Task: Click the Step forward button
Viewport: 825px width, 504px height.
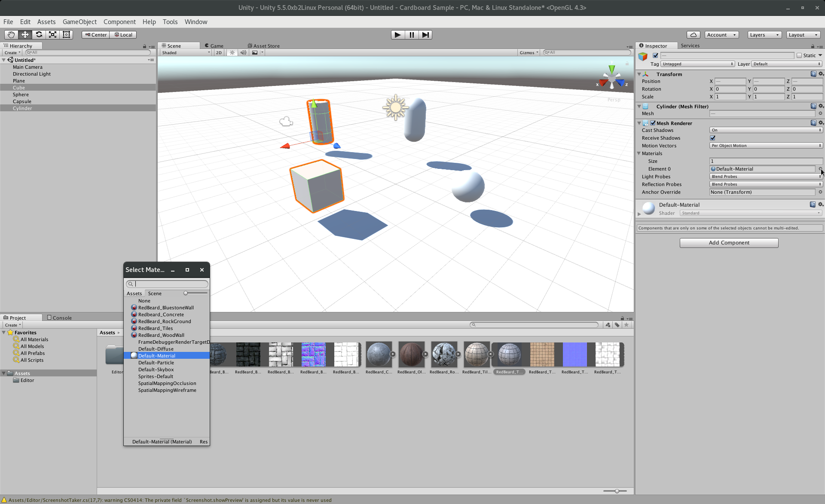Action: coord(425,35)
